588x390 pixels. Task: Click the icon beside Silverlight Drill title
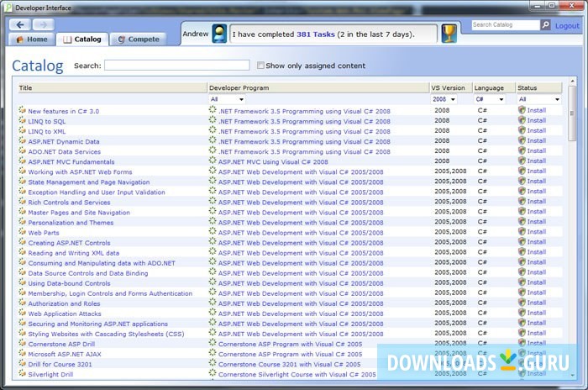click(x=22, y=373)
